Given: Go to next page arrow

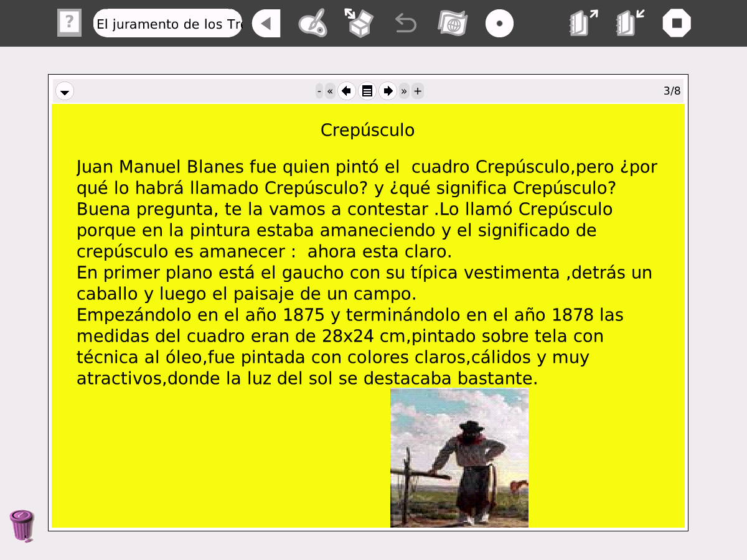Looking at the screenshot, I should coord(388,91).
